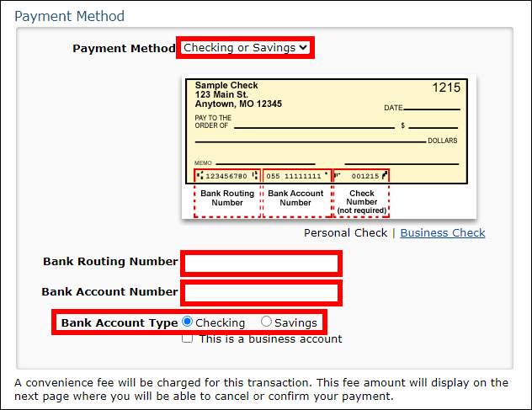Click the 'Bank Account Type' label
Viewport: 532px width, 410px height.
pos(120,322)
